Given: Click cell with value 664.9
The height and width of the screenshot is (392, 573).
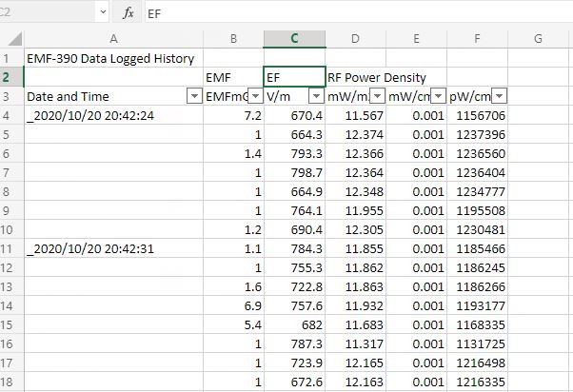Looking at the screenshot, I should pyautogui.click(x=294, y=191).
